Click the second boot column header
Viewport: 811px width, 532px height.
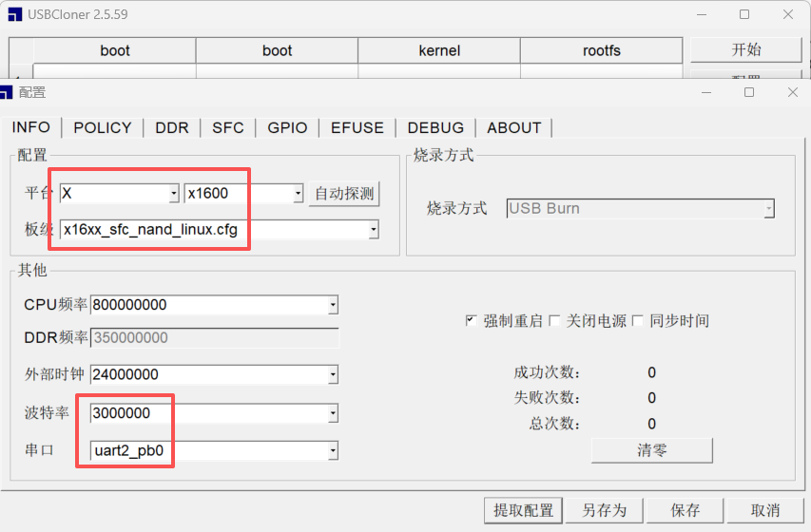[278, 50]
